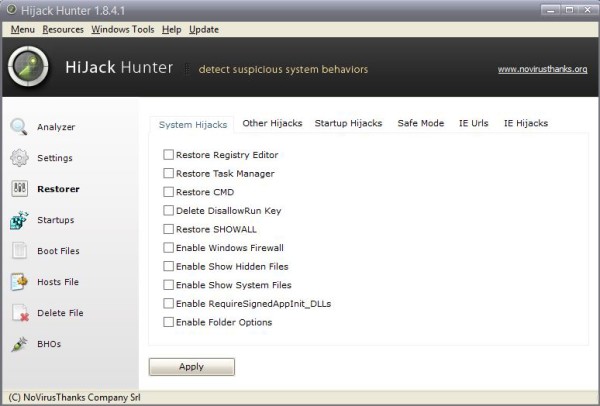
Task: Check Restore Registry Editor
Action: point(168,155)
